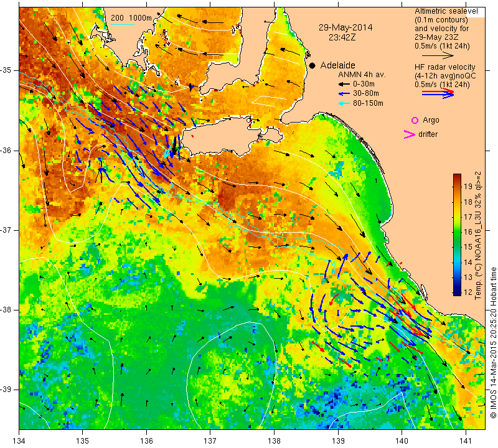498x448 pixels.
Task: Click the 'HF radar velocity' legend text
Action: [x=444, y=67]
